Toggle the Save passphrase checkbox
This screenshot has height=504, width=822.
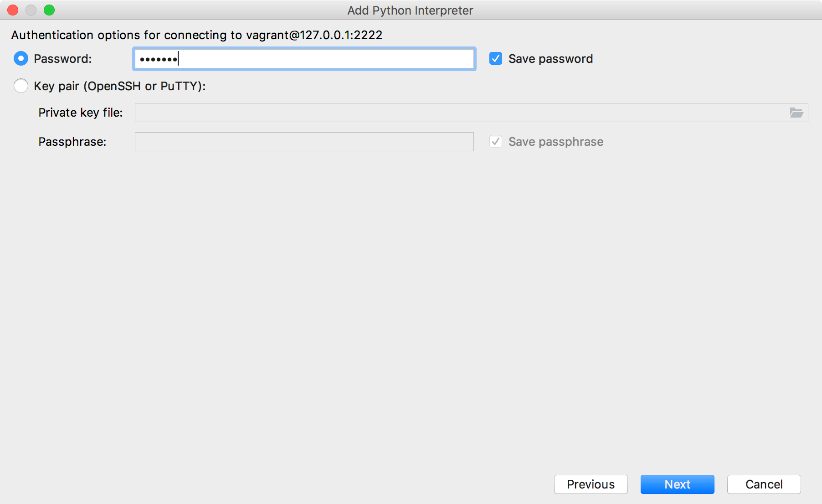(x=496, y=142)
